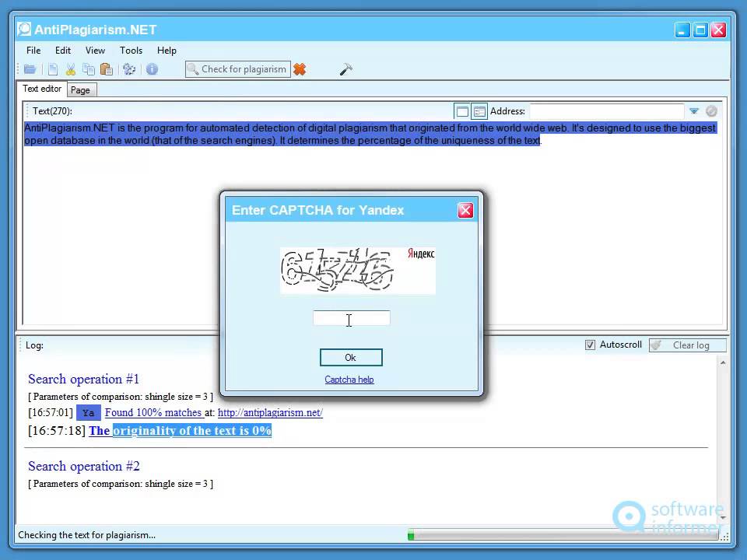Switch to the Page tab
Viewport: 747px width, 560px height.
tap(80, 90)
